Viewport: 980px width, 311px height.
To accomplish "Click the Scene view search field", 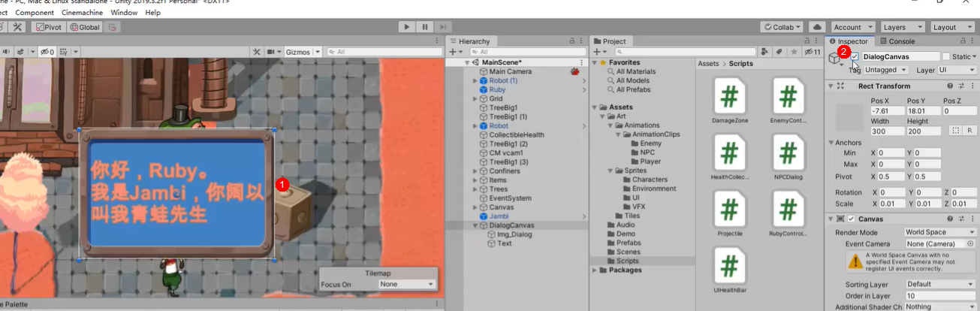I will [384, 52].
